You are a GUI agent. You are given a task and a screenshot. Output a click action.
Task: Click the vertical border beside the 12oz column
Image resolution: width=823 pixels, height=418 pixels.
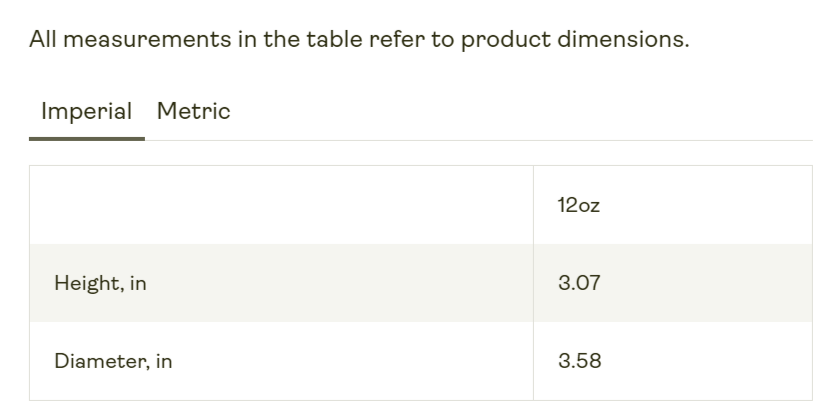click(533, 283)
